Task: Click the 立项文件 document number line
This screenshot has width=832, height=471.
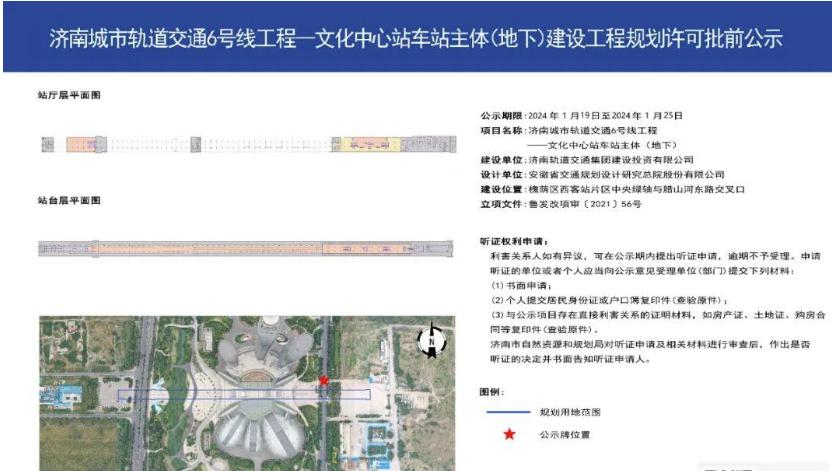Action: (560, 203)
